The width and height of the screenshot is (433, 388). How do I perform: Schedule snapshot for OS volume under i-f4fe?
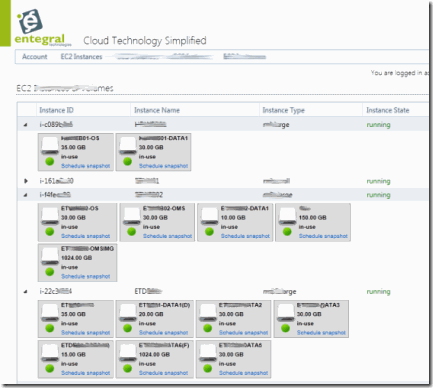(x=86, y=236)
